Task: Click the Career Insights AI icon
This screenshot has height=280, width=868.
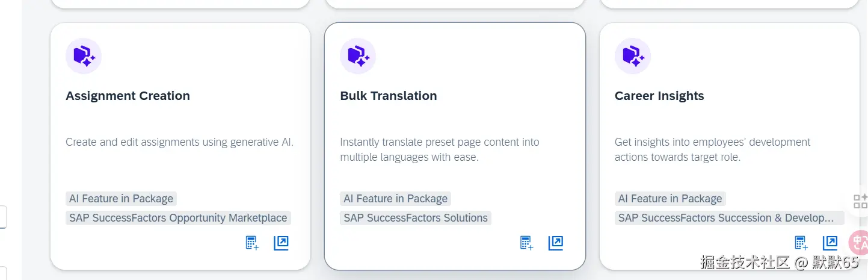Action: coord(633,56)
